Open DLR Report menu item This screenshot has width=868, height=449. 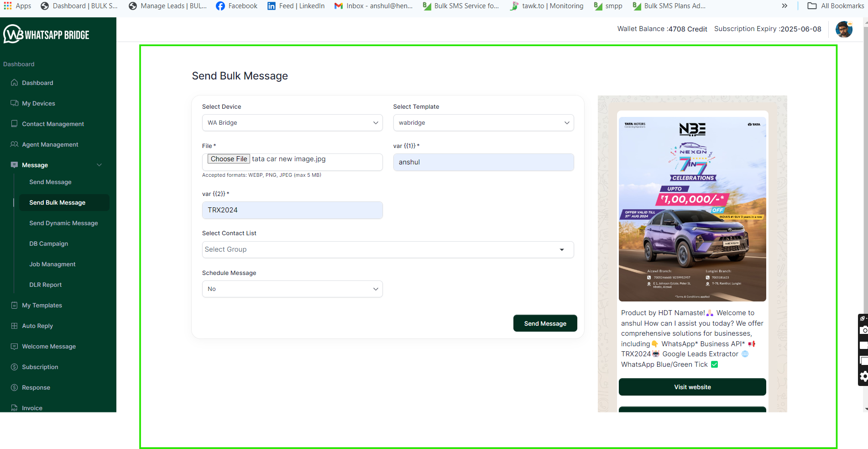(46, 285)
